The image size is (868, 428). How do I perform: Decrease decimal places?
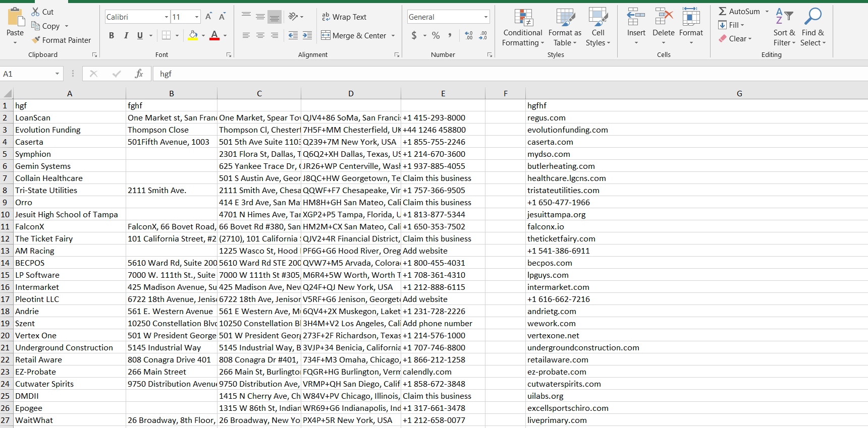[483, 35]
